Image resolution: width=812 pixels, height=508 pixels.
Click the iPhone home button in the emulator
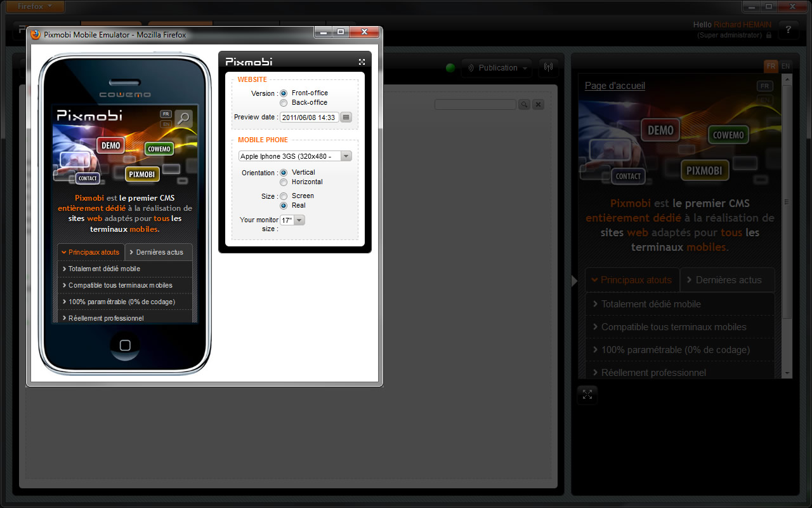click(x=125, y=345)
